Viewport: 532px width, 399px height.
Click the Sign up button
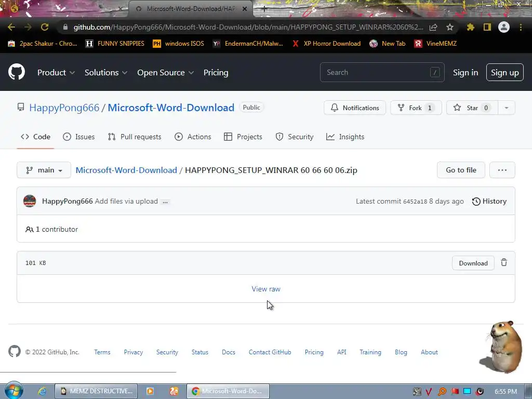pyautogui.click(x=505, y=73)
